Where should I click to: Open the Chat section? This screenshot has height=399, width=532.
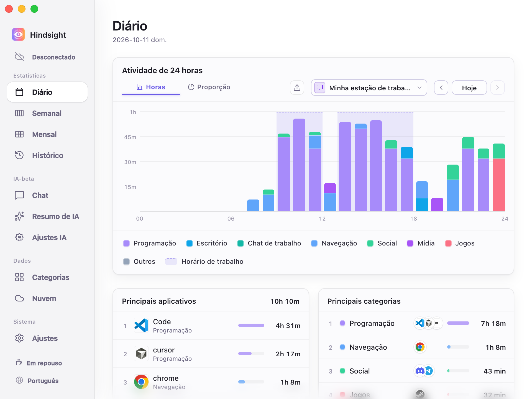(x=47, y=195)
